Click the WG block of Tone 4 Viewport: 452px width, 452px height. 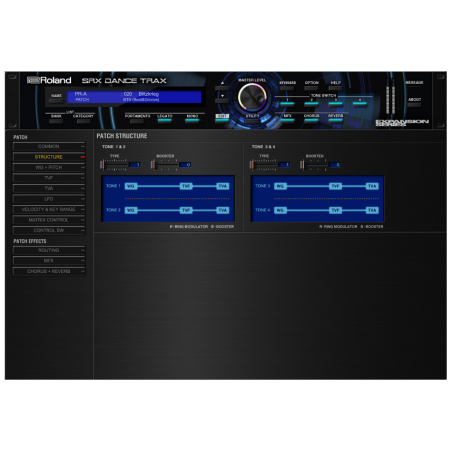coord(280,210)
